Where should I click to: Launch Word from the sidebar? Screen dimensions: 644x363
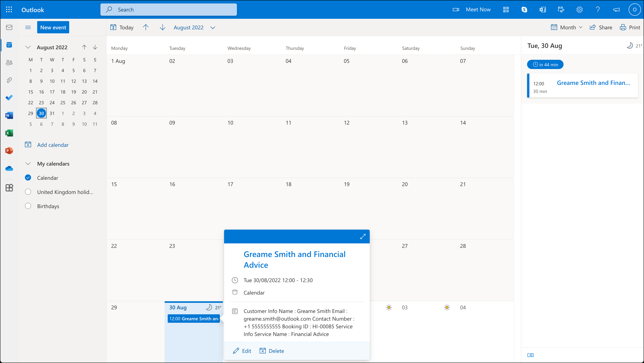point(9,115)
